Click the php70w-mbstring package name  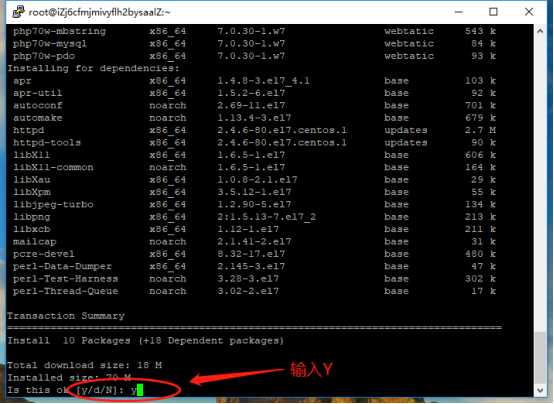59,31
